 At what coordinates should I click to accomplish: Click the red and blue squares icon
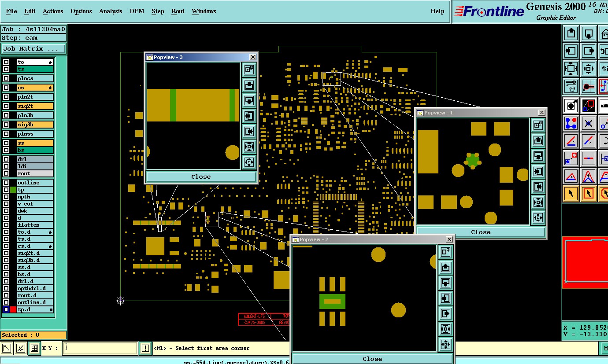coord(571,158)
